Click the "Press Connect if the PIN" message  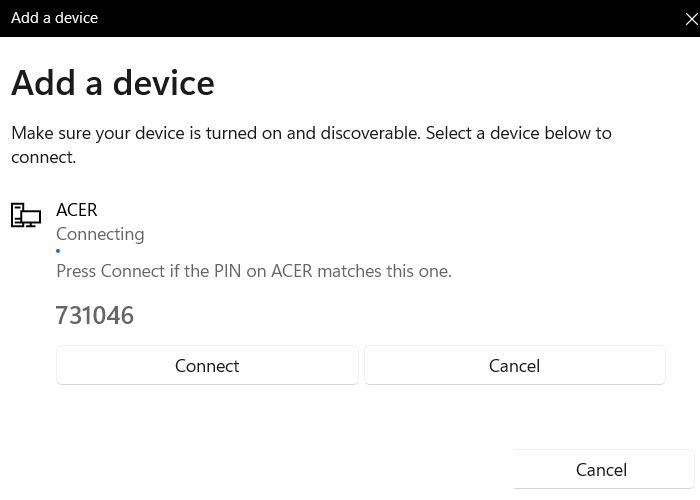click(x=254, y=271)
